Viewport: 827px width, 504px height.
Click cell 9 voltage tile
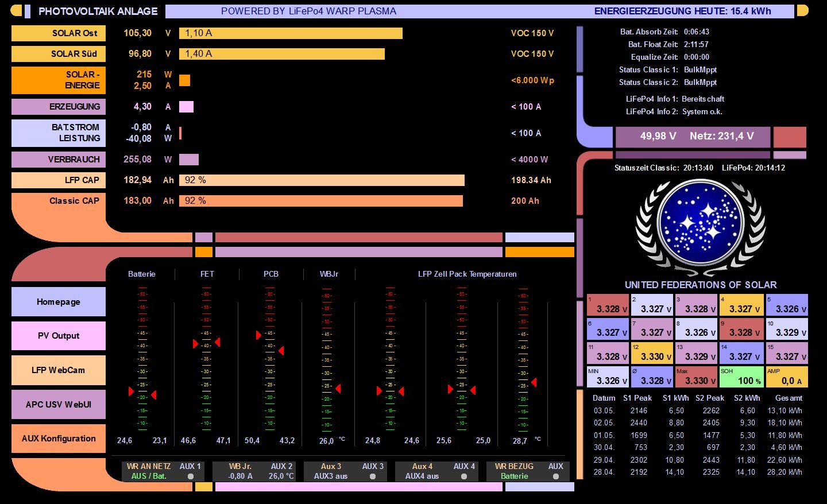pos(741,329)
